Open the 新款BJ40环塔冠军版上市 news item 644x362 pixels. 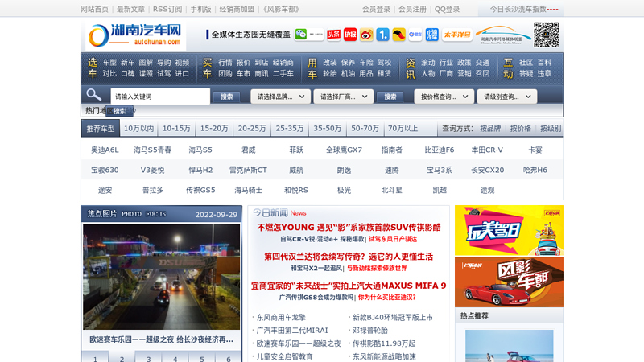pos(393,317)
